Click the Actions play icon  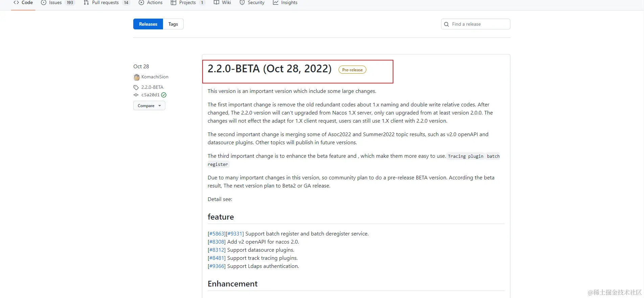(141, 3)
